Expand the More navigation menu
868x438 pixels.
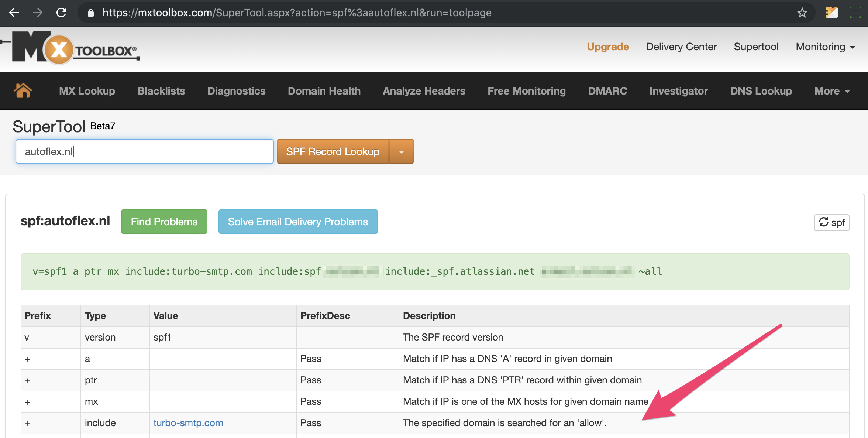[832, 91]
